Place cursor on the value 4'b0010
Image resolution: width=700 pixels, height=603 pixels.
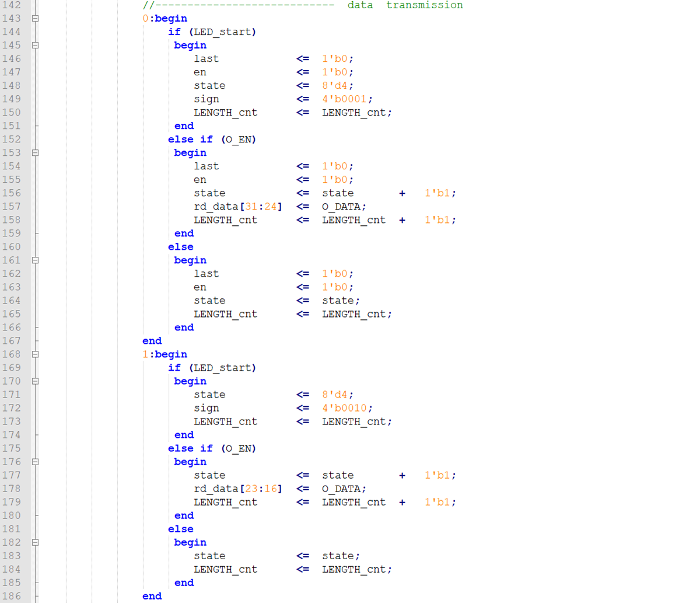[x=346, y=408]
